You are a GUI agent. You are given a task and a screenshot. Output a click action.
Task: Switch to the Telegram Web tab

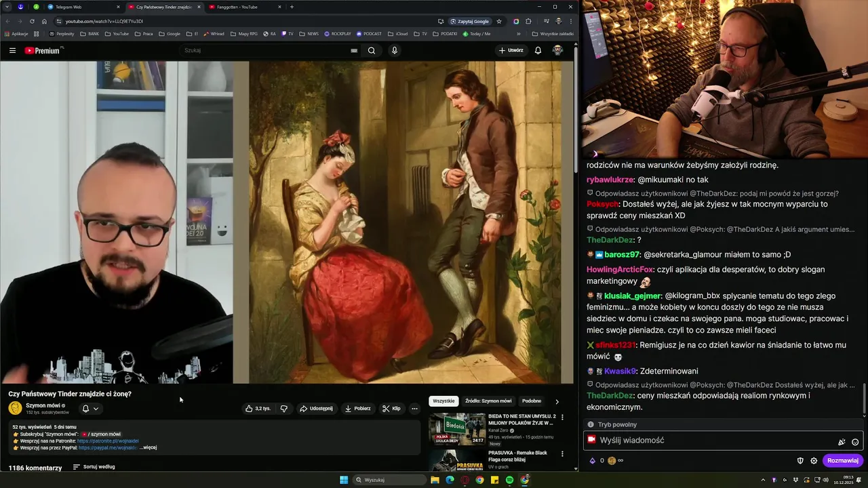point(81,7)
